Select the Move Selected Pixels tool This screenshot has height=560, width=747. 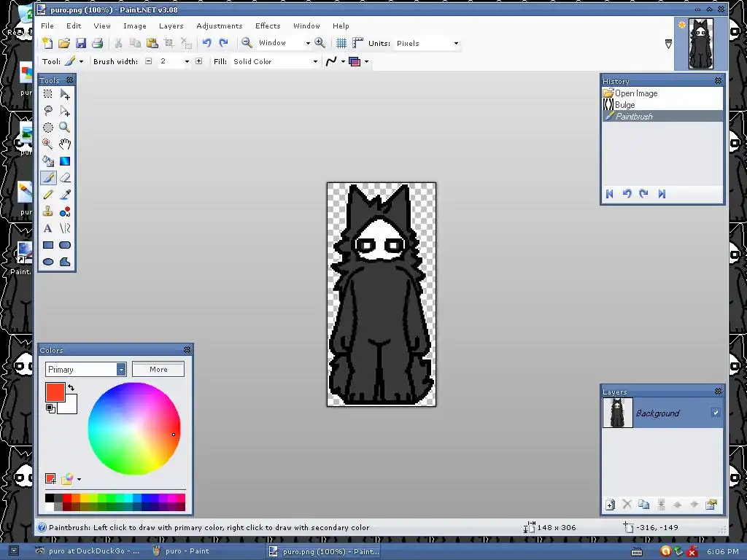(65, 94)
